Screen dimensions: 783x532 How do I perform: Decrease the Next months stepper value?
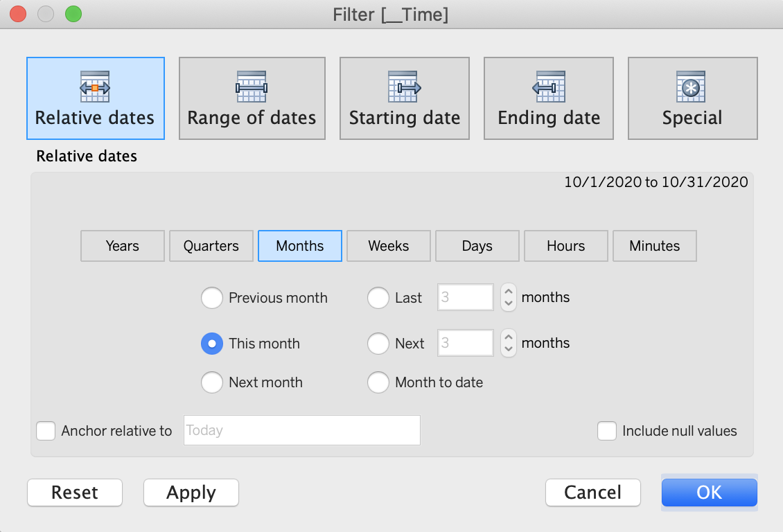(509, 349)
